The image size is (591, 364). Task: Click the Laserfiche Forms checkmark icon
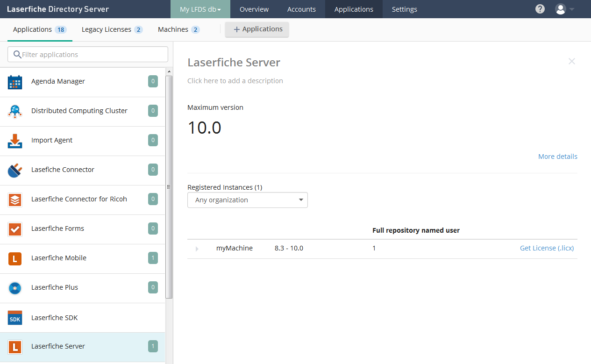15,229
